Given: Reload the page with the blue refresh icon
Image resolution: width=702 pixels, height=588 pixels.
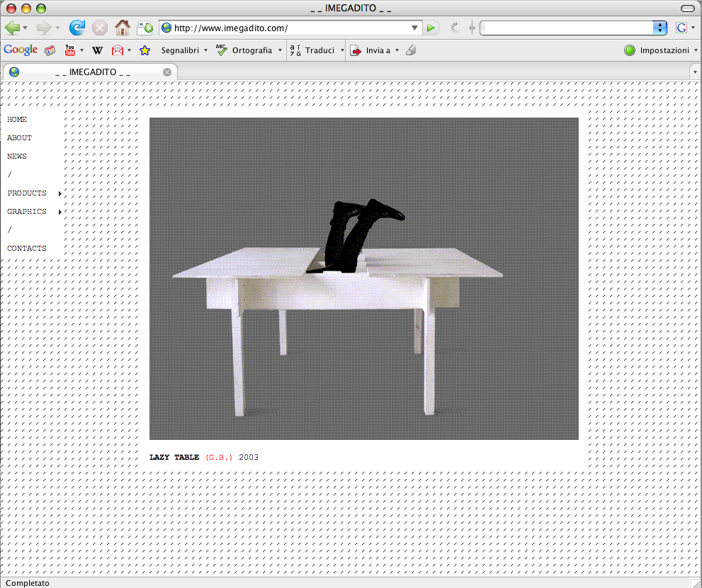Looking at the screenshot, I should [77, 28].
